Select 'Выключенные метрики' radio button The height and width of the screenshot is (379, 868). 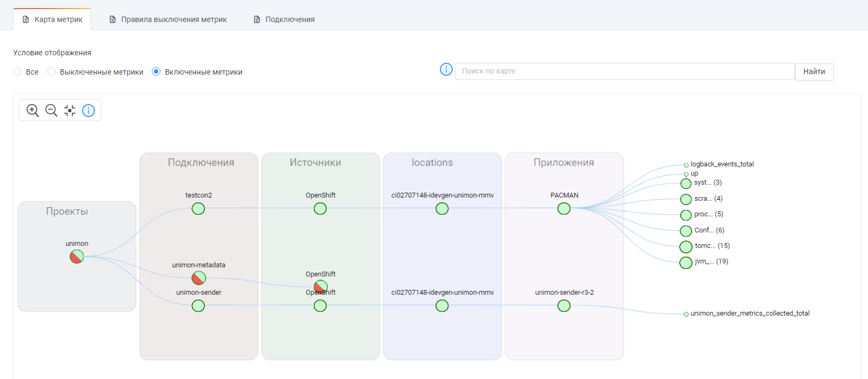pos(52,71)
